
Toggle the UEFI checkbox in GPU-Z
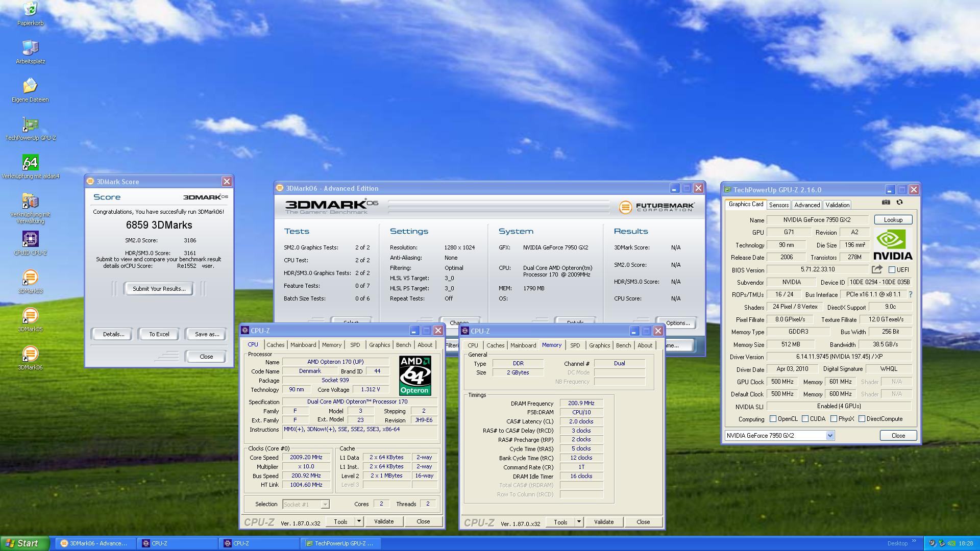892,269
